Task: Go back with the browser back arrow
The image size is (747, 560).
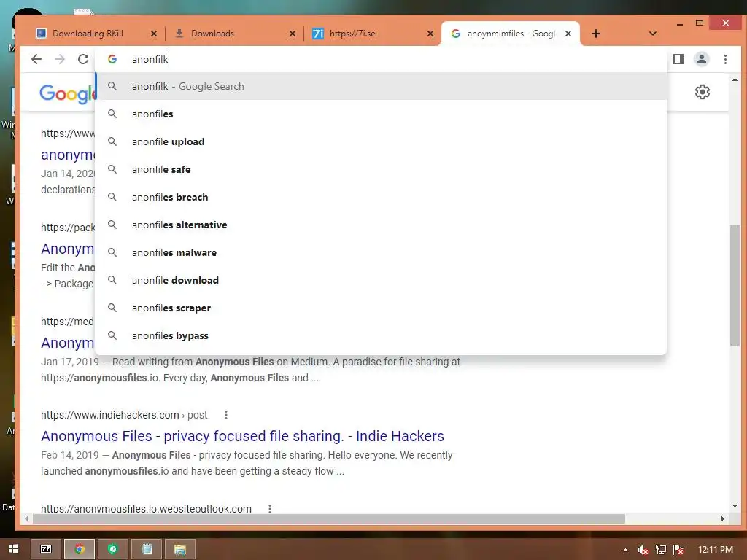Action: (36, 59)
